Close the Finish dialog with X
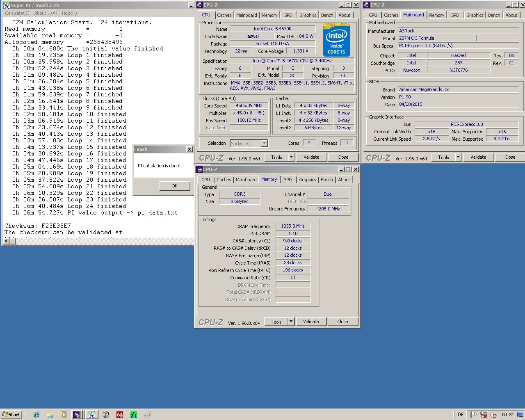 [x=189, y=149]
